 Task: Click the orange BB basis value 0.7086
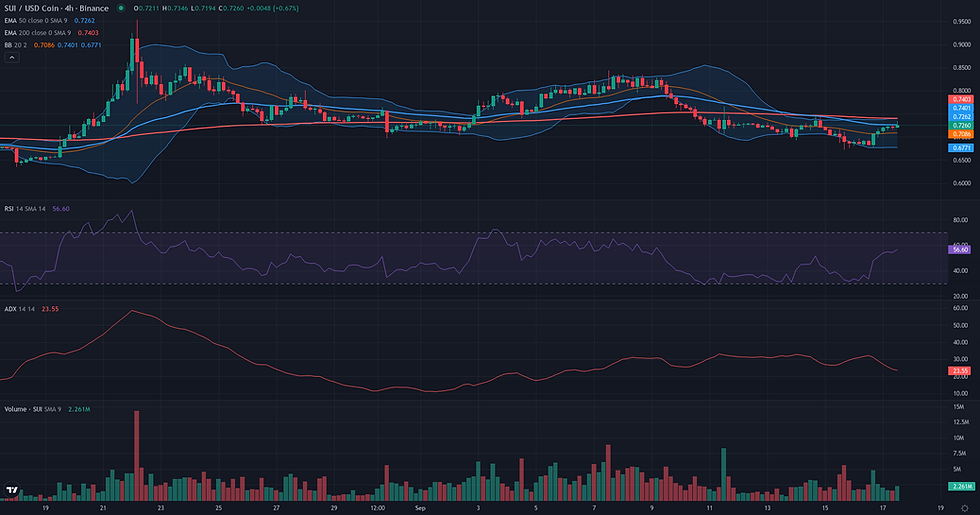click(44, 45)
